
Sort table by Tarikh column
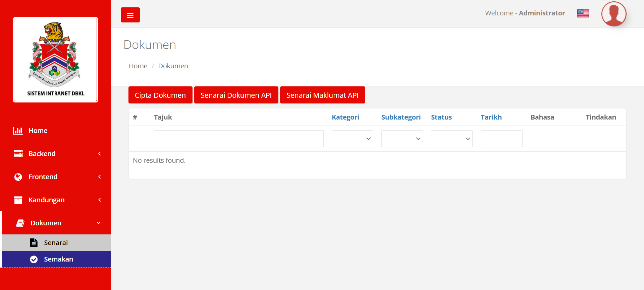pyautogui.click(x=491, y=117)
